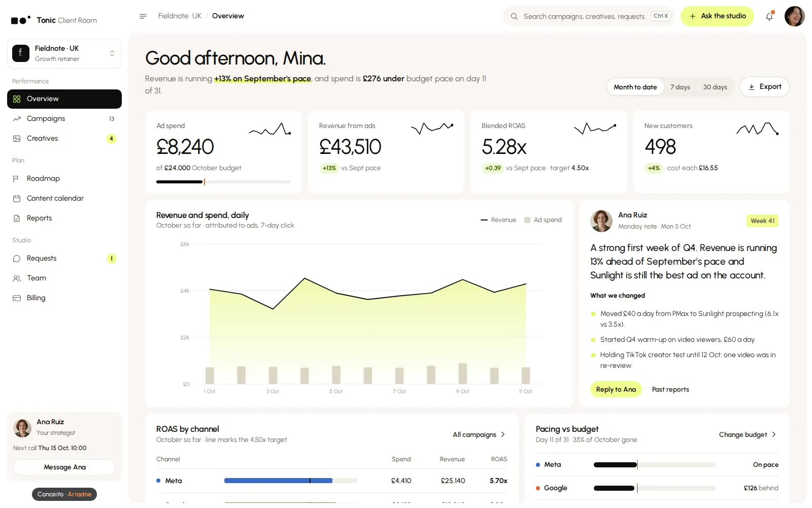Click Ask the studio button
Image resolution: width=812 pixels, height=508 pixels.
pyautogui.click(x=717, y=16)
